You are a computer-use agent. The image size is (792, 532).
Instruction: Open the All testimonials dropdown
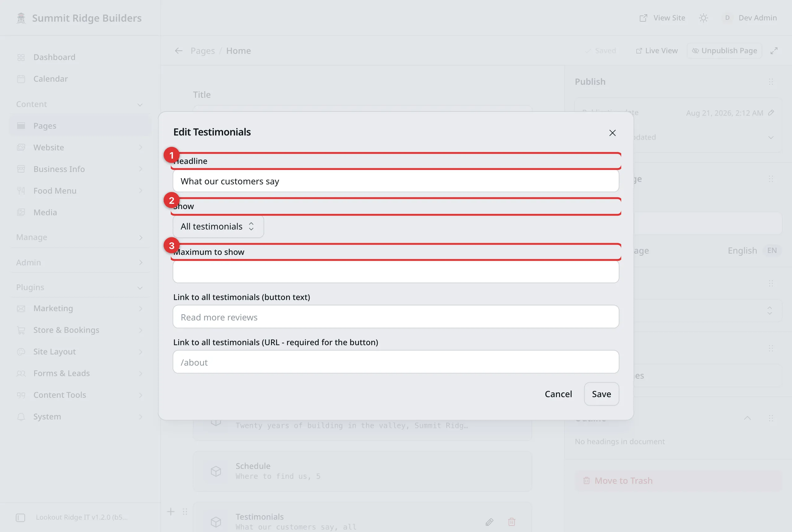tap(218, 226)
